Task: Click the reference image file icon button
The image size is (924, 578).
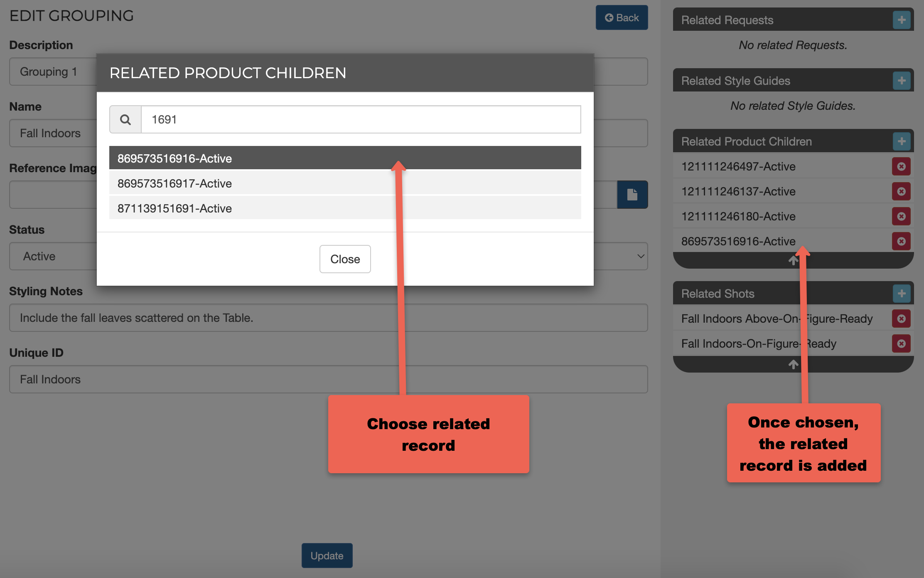Action: [632, 195]
